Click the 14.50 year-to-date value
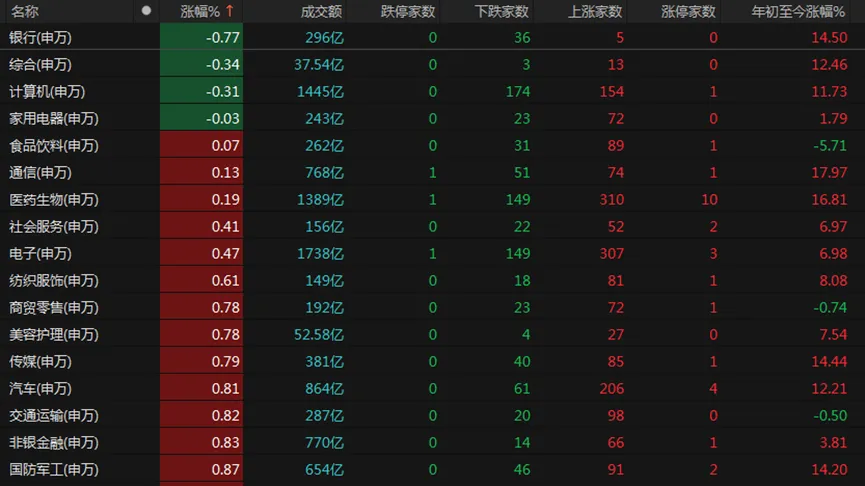Viewport: 865px width, 486px height. 829,38
